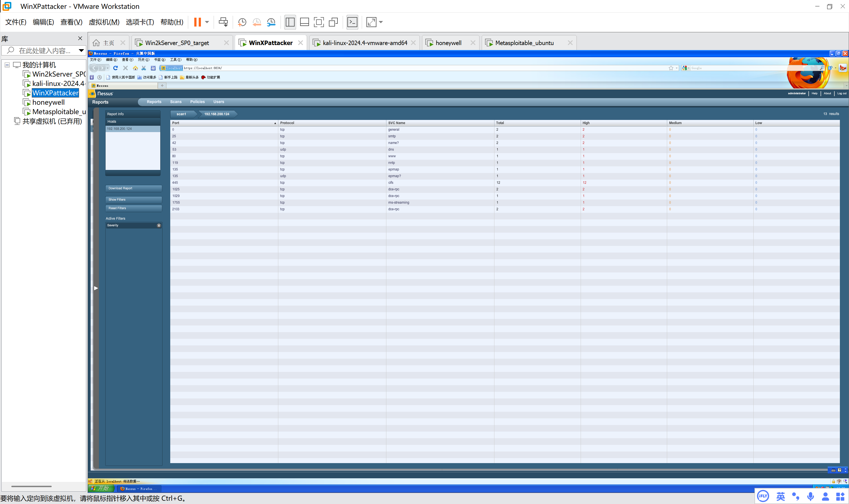Image resolution: width=849 pixels, height=504 pixels.
Task: Open the Policies tab in Nessus
Action: point(197,102)
